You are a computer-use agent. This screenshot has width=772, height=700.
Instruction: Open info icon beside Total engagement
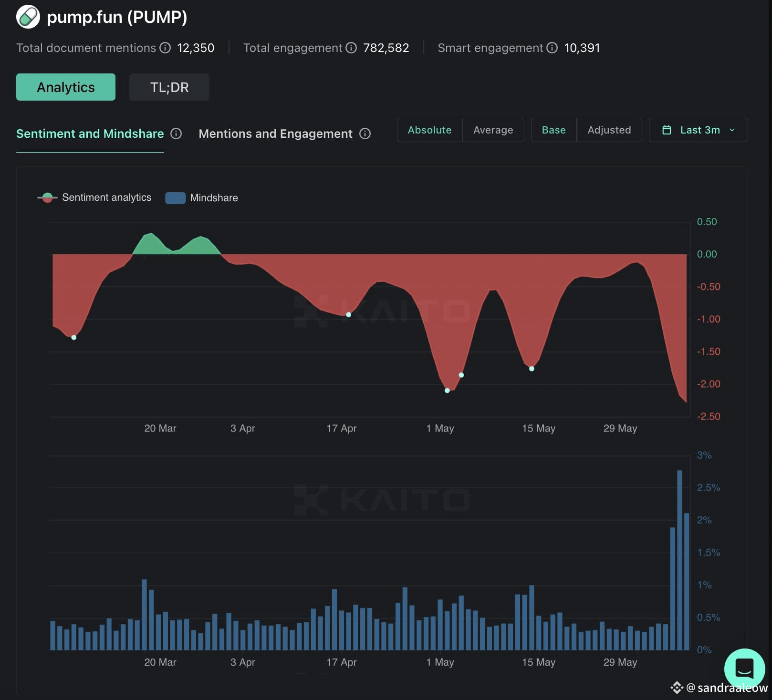click(351, 48)
